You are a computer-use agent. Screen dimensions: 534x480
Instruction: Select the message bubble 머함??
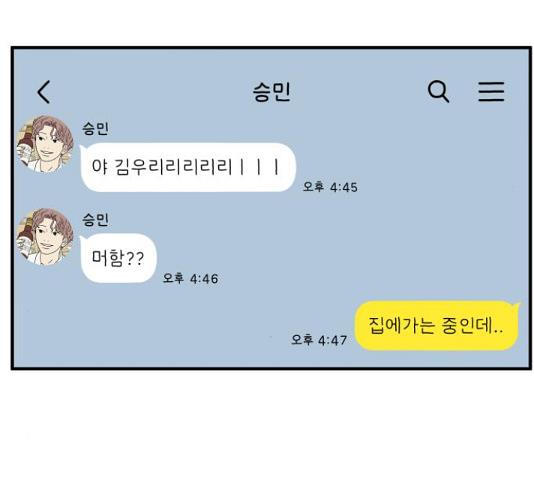coord(118,258)
